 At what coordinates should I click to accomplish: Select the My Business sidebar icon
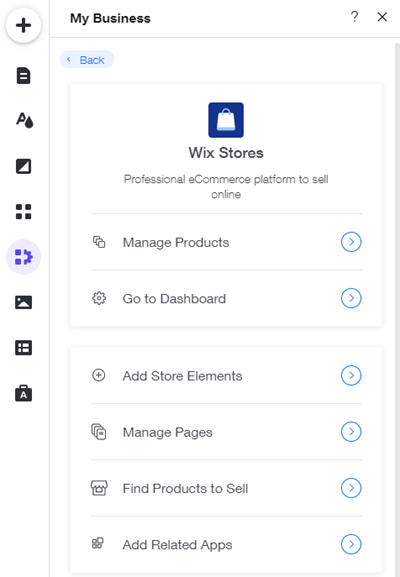coord(24,257)
